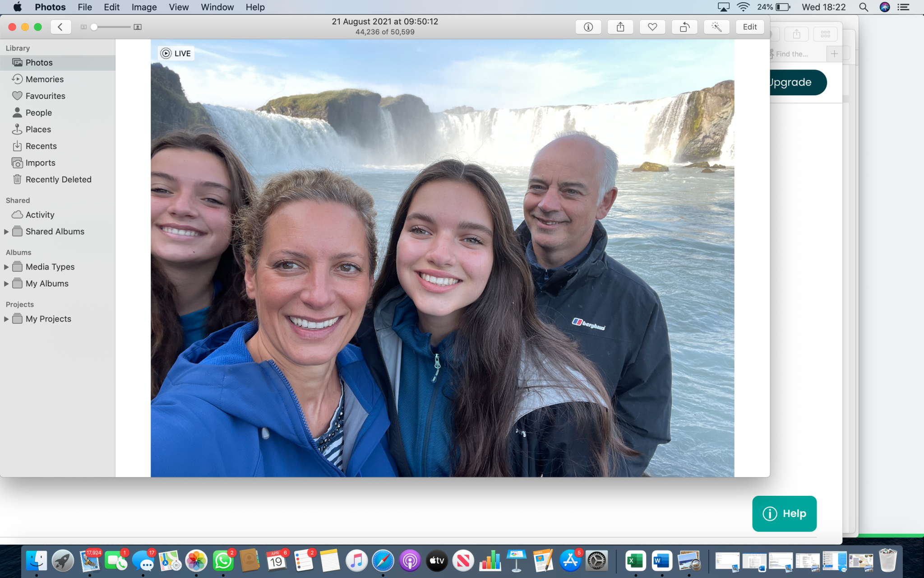The height and width of the screenshot is (578, 924).
Task: Click the main waterfall family photo
Action: pyautogui.click(x=442, y=258)
